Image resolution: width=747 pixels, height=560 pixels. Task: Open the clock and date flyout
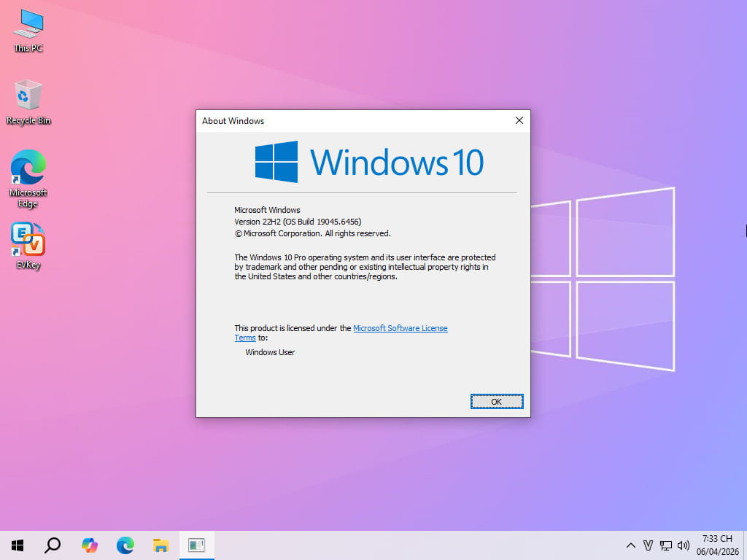(718, 545)
